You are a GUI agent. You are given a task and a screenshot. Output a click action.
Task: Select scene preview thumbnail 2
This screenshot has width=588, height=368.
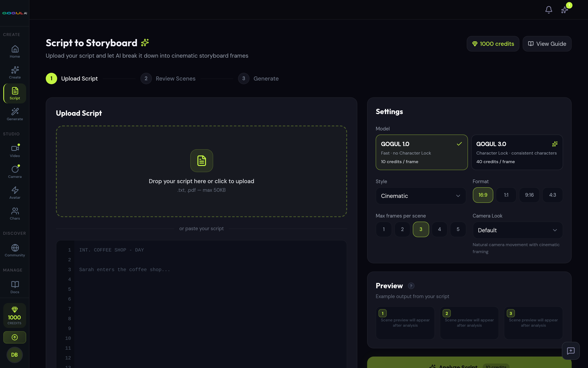[x=469, y=323]
